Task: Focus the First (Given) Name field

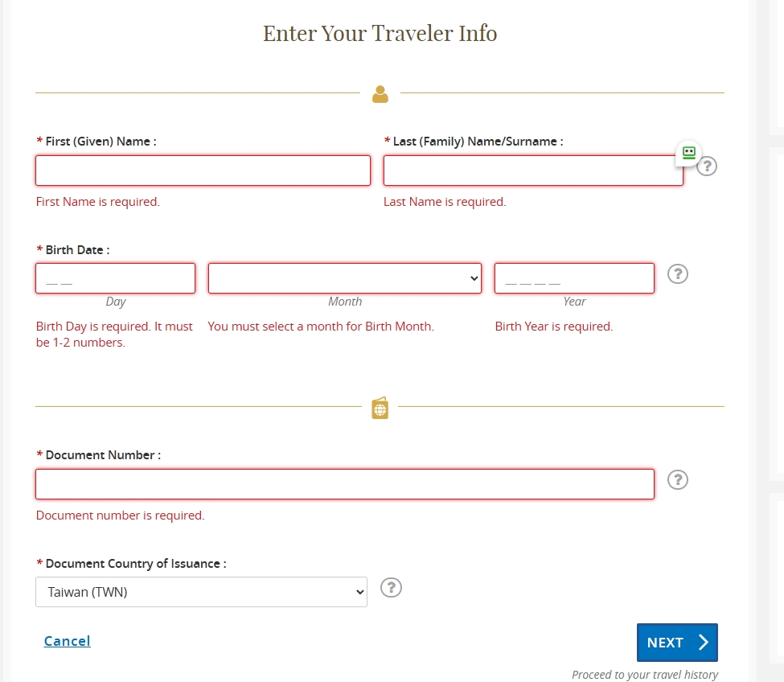Action: pyautogui.click(x=203, y=170)
